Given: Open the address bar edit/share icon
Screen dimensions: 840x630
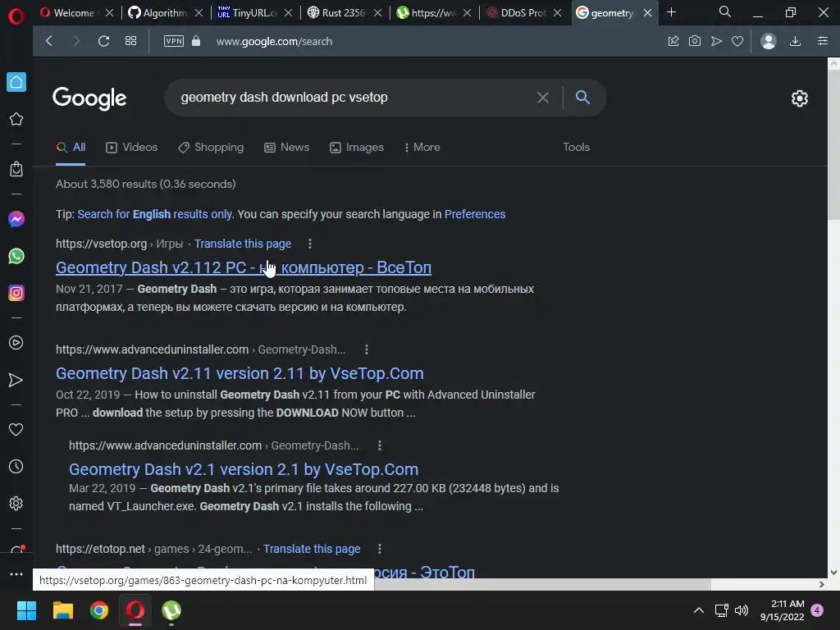Looking at the screenshot, I should click(673, 41).
